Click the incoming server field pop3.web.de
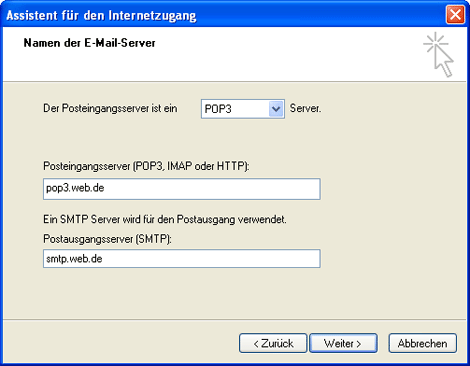This screenshot has width=470, height=366. (182, 189)
